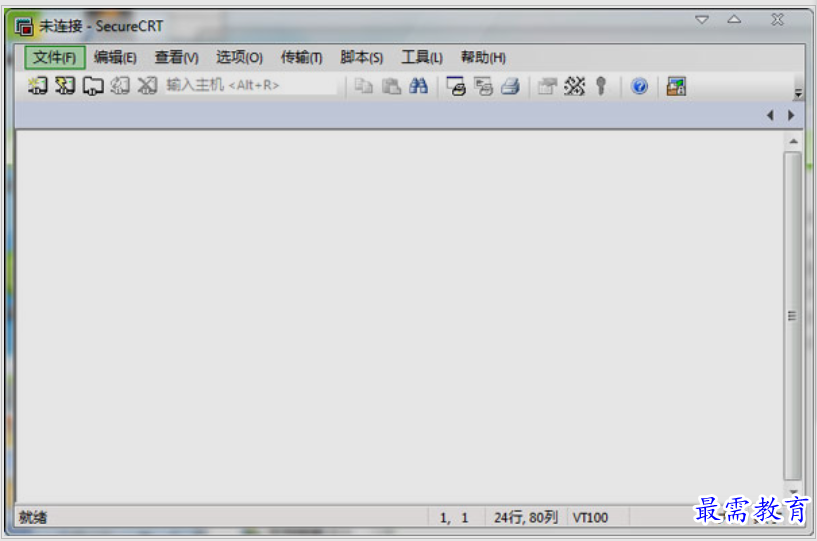Viewport: 817px width, 541px height.
Task: Click the Connect toolbar icon
Action: pyautogui.click(x=38, y=85)
